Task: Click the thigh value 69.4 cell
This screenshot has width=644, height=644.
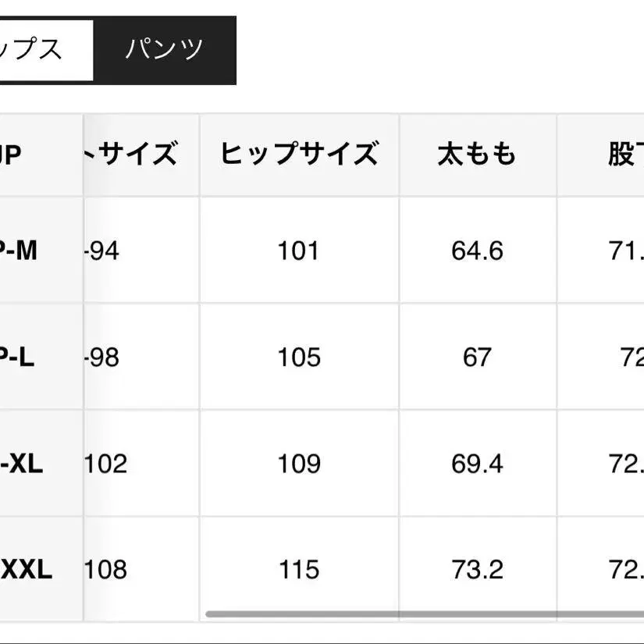Action: tap(477, 464)
